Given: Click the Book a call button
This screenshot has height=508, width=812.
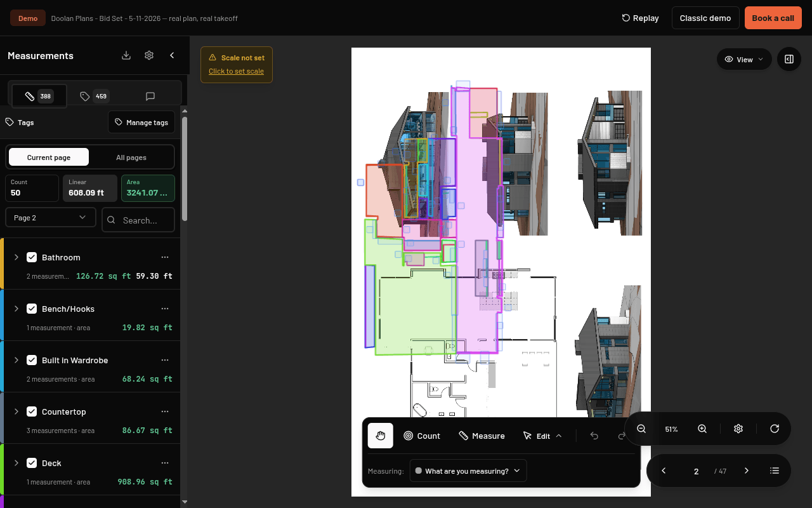Looking at the screenshot, I should coord(773,18).
